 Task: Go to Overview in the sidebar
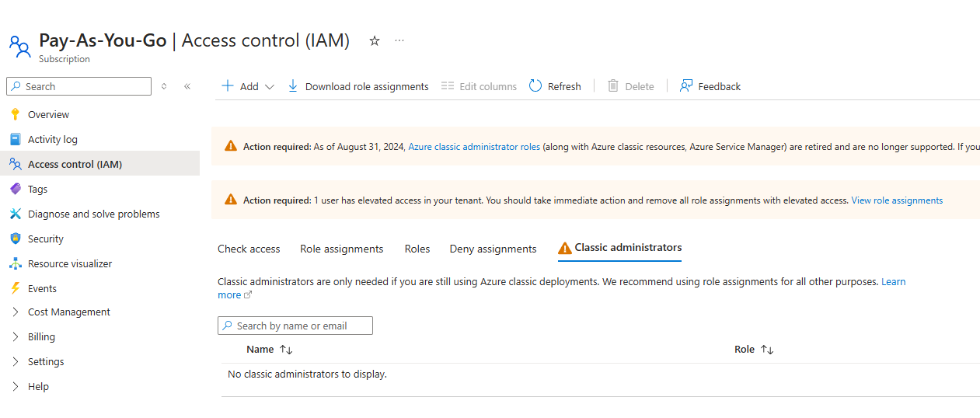[x=48, y=114]
